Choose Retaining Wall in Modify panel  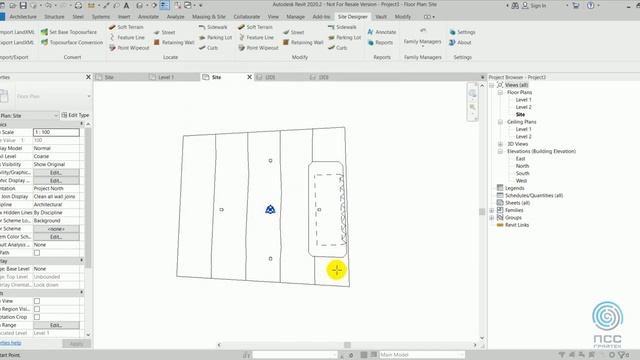pos(302,42)
